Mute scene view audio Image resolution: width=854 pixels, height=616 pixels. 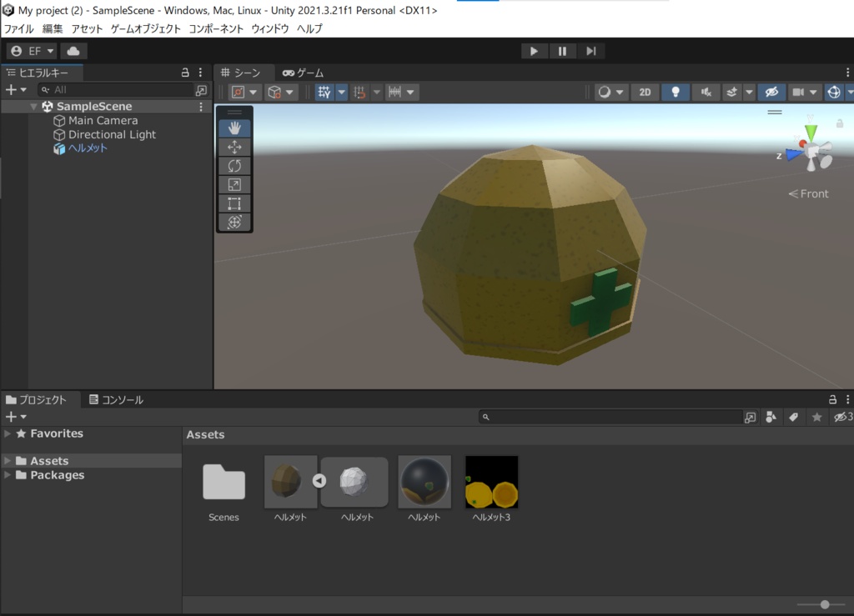(x=705, y=92)
